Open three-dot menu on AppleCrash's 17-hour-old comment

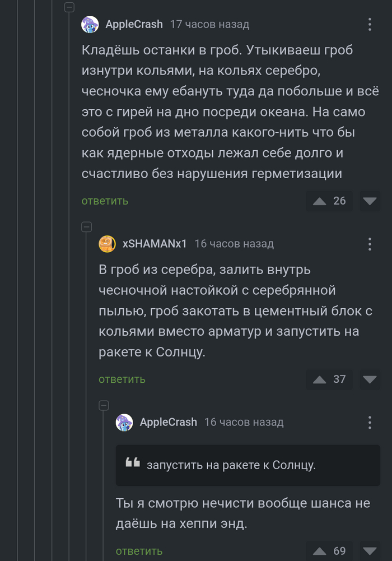point(370,24)
